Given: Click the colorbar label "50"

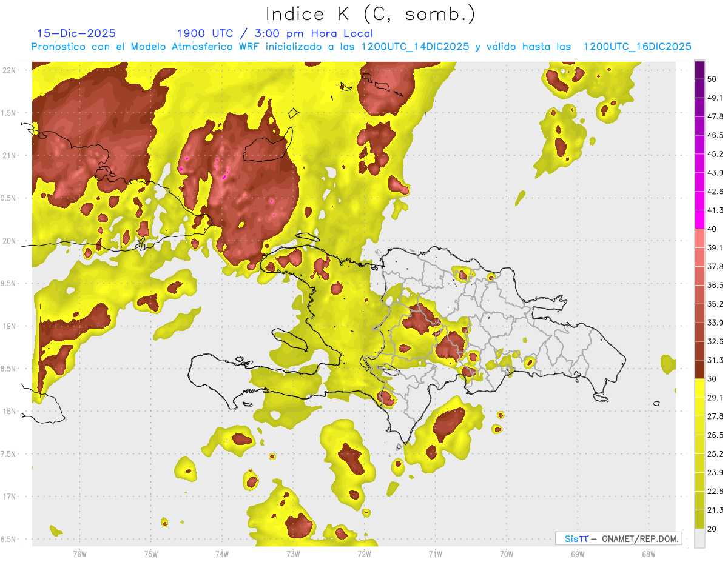Looking at the screenshot, I should point(713,79).
